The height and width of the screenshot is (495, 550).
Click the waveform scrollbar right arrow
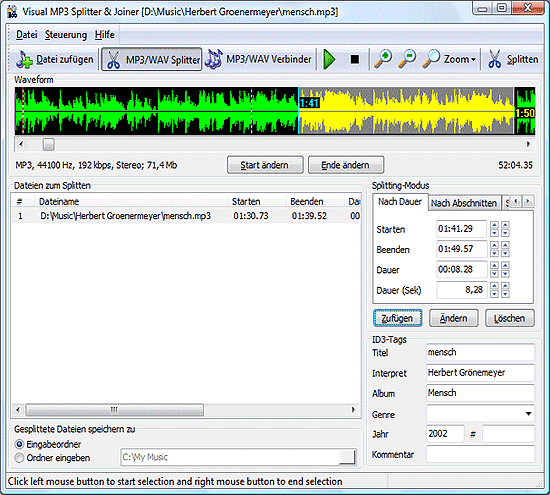pos(528,144)
